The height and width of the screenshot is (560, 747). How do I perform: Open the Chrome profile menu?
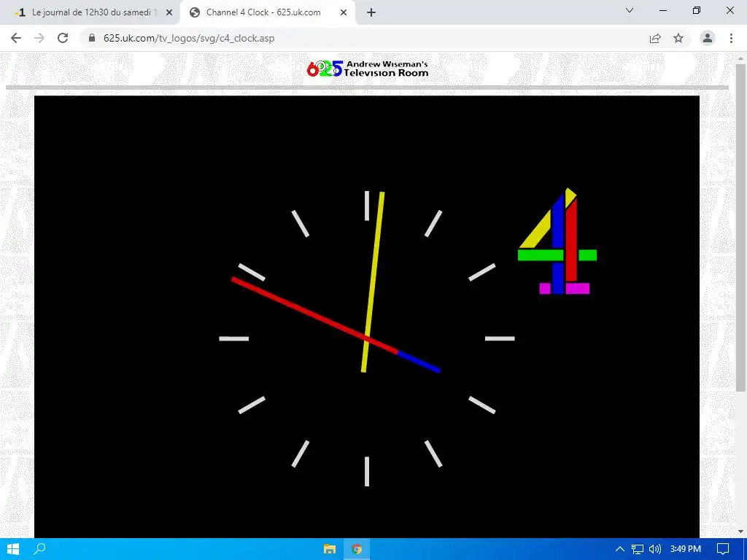[708, 38]
